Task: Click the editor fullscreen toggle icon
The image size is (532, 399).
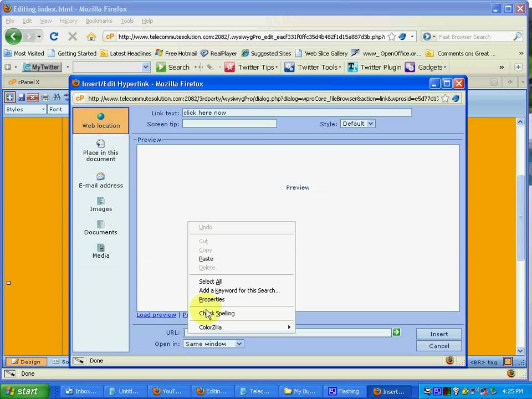Action: click(x=10, y=98)
